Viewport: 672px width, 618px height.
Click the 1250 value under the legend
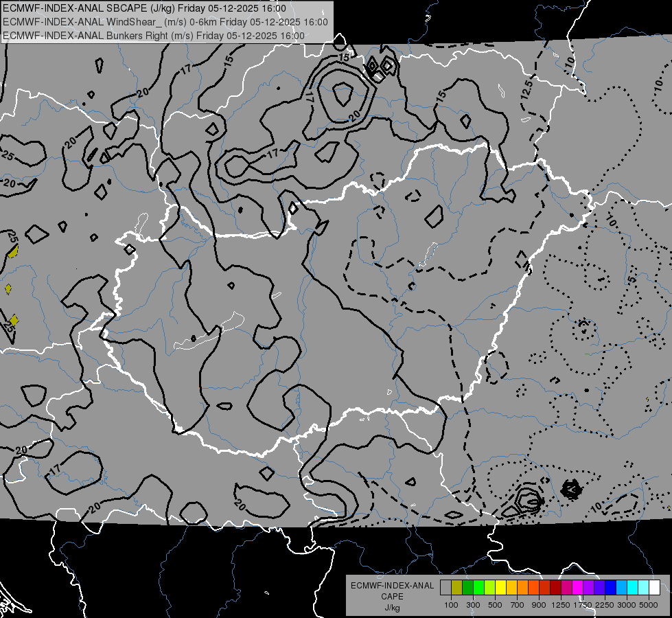561,605
